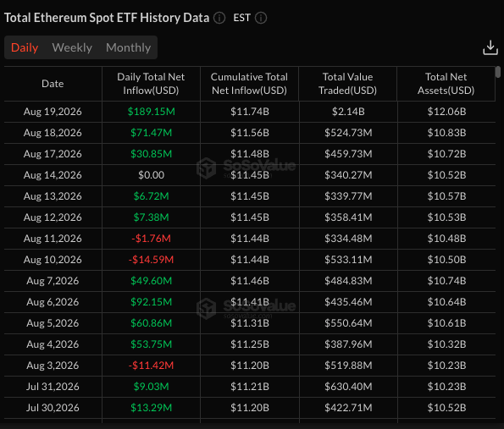Select the Aug 19,2026 date cell
Viewport: 504px width, 429px height.
[x=53, y=112]
